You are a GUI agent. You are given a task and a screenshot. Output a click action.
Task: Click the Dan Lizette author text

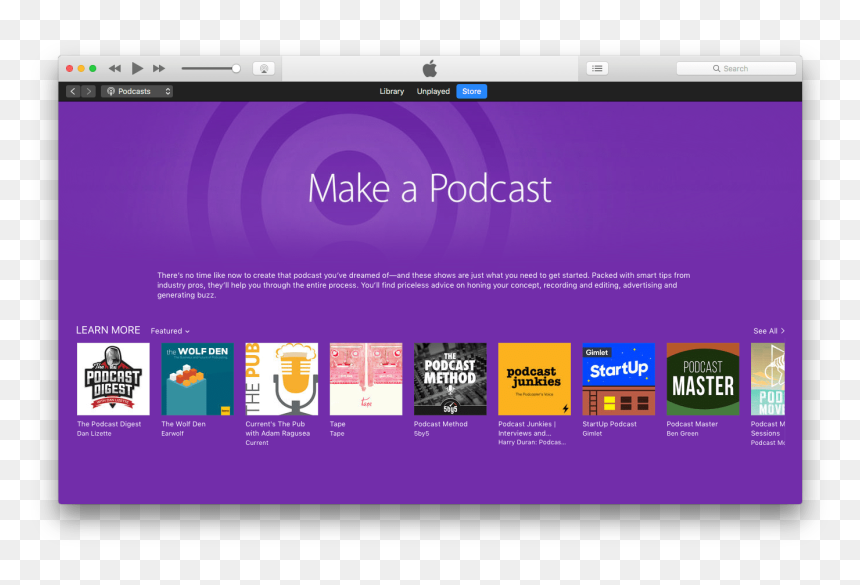(x=94, y=434)
